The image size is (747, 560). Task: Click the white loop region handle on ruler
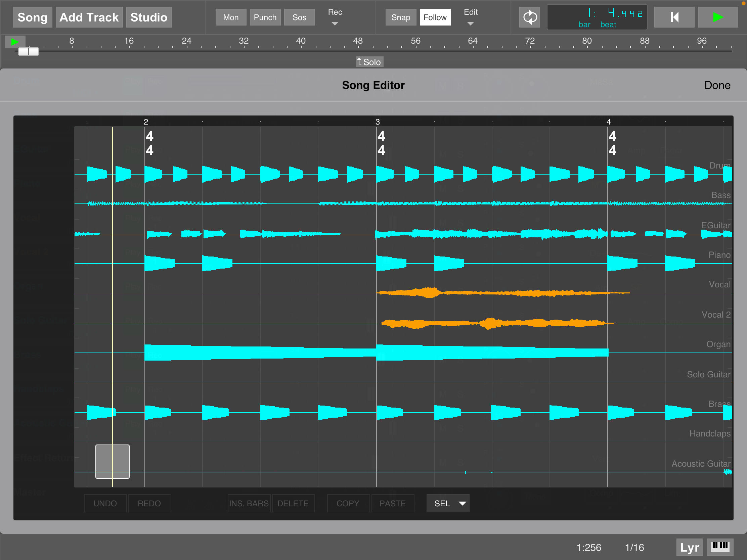28,51
